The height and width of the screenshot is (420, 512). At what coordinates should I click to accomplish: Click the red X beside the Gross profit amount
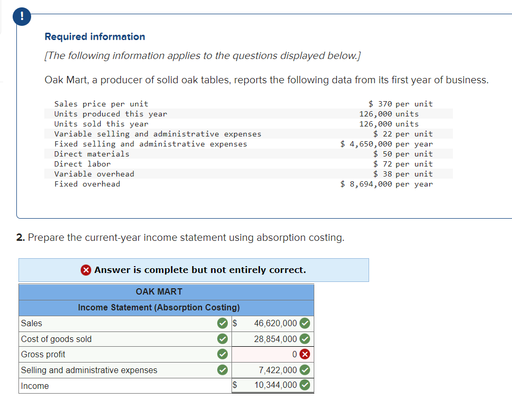tap(304, 354)
